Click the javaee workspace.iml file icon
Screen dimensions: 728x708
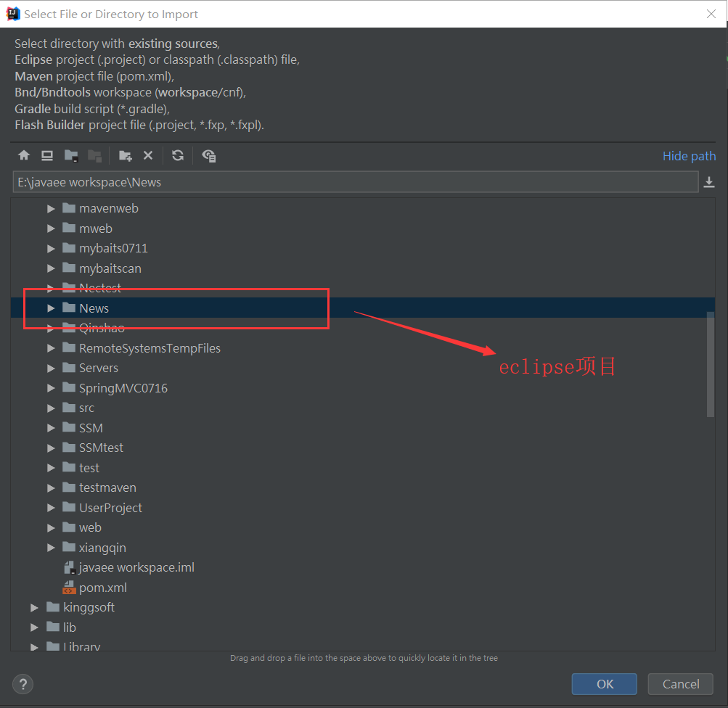(69, 567)
